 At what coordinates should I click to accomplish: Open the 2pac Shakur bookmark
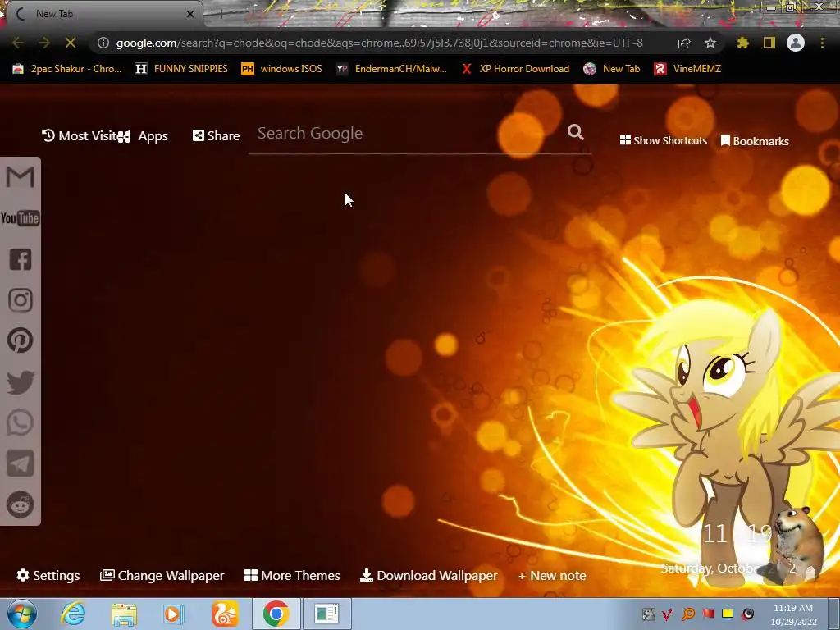pyautogui.click(x=67, y=69)
